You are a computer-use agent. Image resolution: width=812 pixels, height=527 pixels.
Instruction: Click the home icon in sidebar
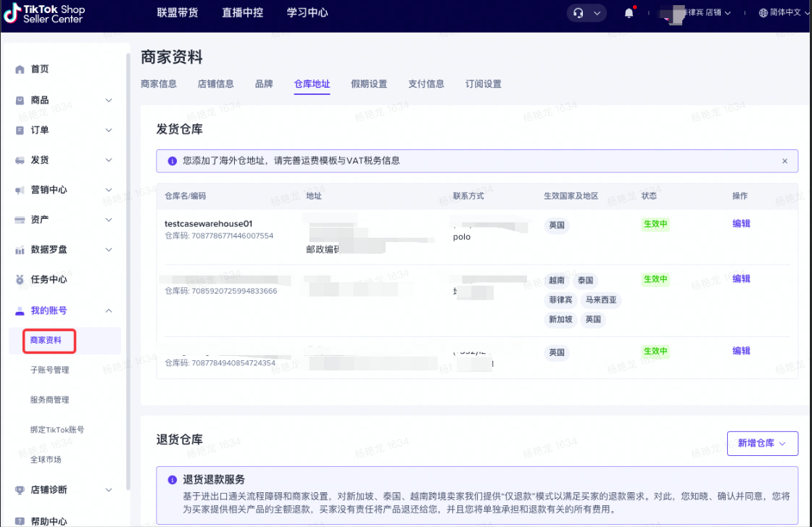click(20, 70)
